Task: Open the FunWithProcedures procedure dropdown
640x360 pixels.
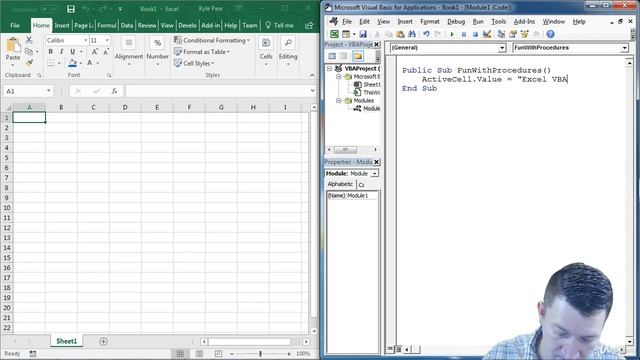Action: coord(624,48)
